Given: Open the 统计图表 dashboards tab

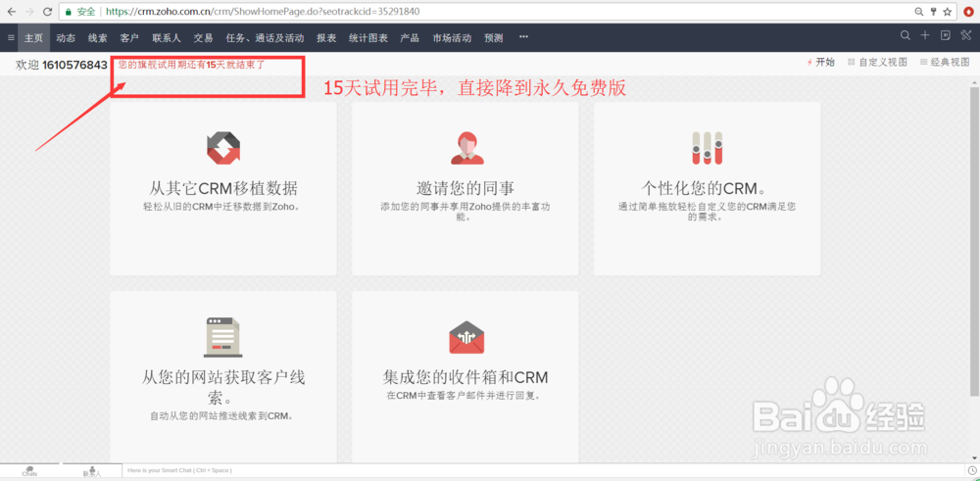Looking at the screenshot, I should point(368,37).
